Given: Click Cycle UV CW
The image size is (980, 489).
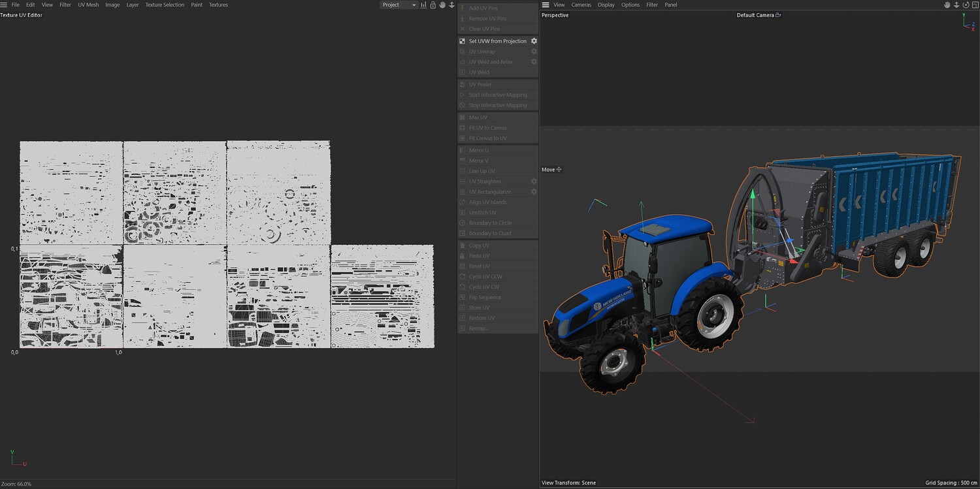Looking at the screenshot, I should pos(498,287).
